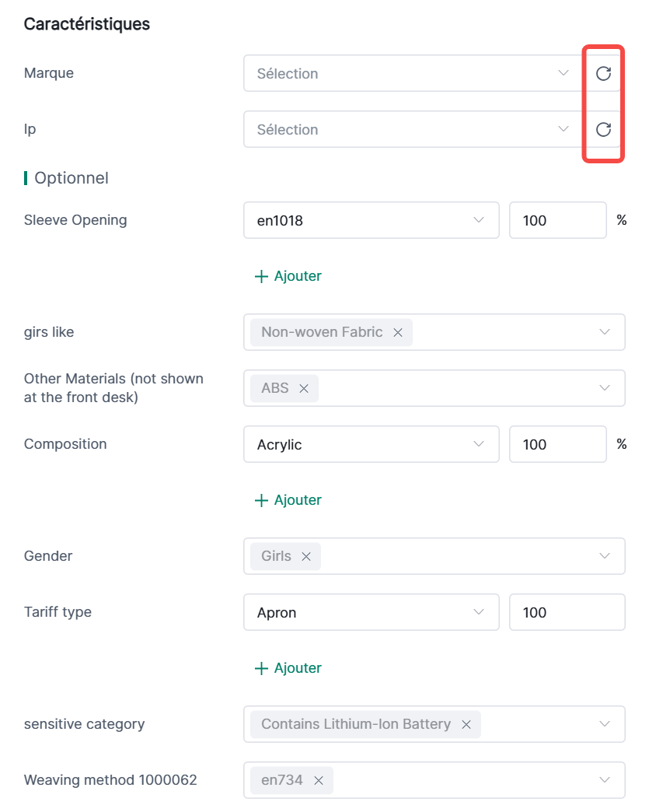Click Ajouter below the Composition field
Viewport: 649px width, 812px height.
coord(288,500)
